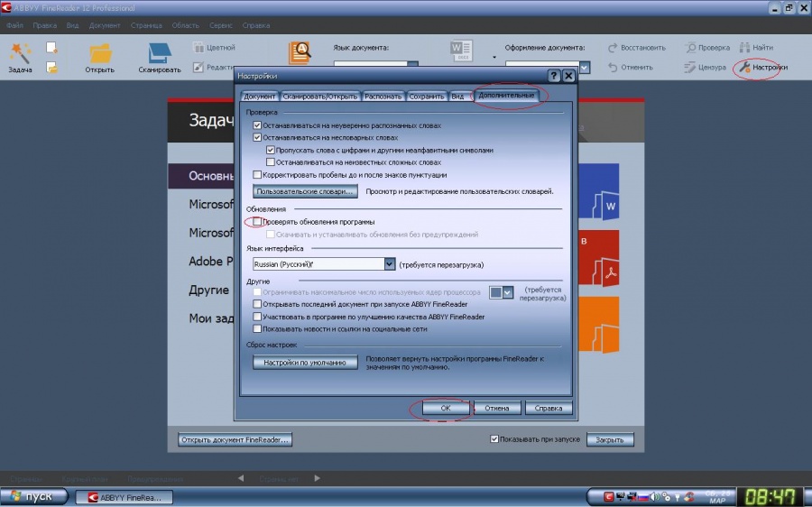Viewport: 812px width, 507px height.
Task: Open the Файл menu
Action: point(15,25)
